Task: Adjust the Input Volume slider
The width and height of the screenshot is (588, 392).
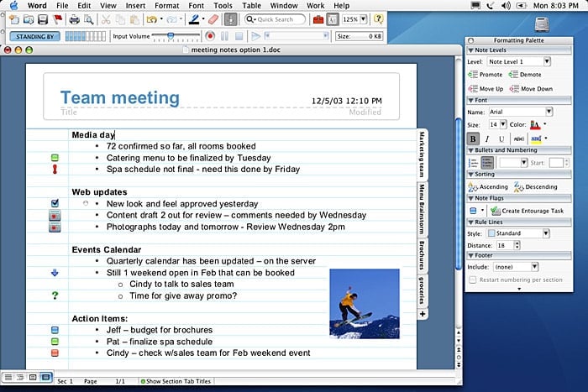Action: pyautogui.click(x=171, y=36)
